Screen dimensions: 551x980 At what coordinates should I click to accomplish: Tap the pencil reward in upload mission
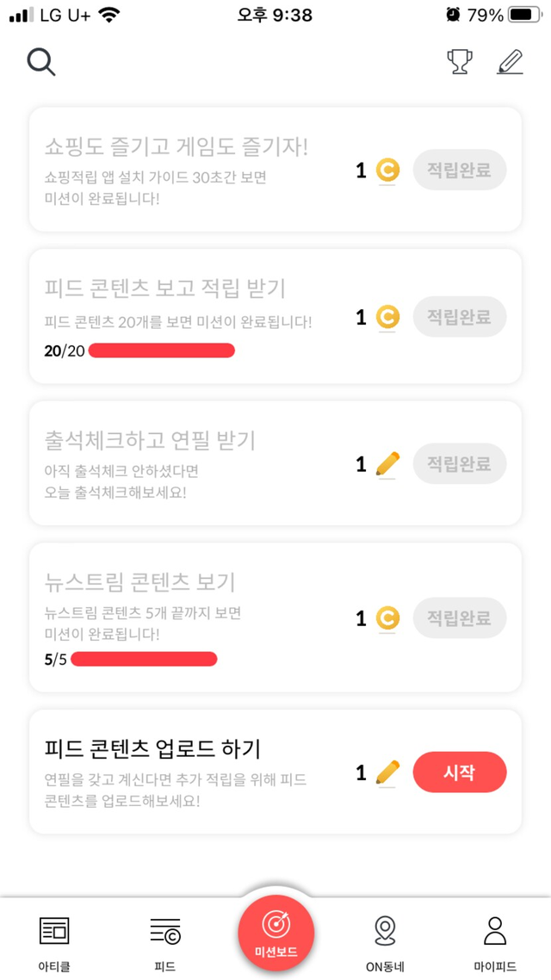point(388,772)
